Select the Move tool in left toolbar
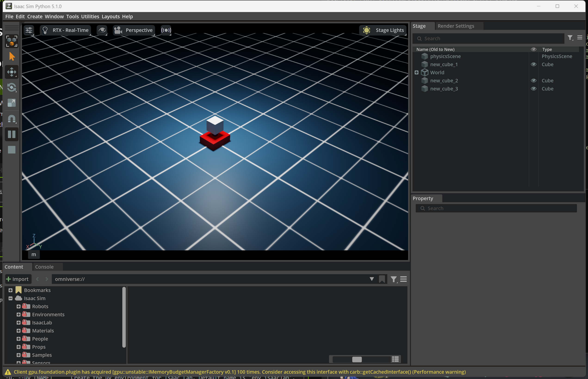 point(12,72)
